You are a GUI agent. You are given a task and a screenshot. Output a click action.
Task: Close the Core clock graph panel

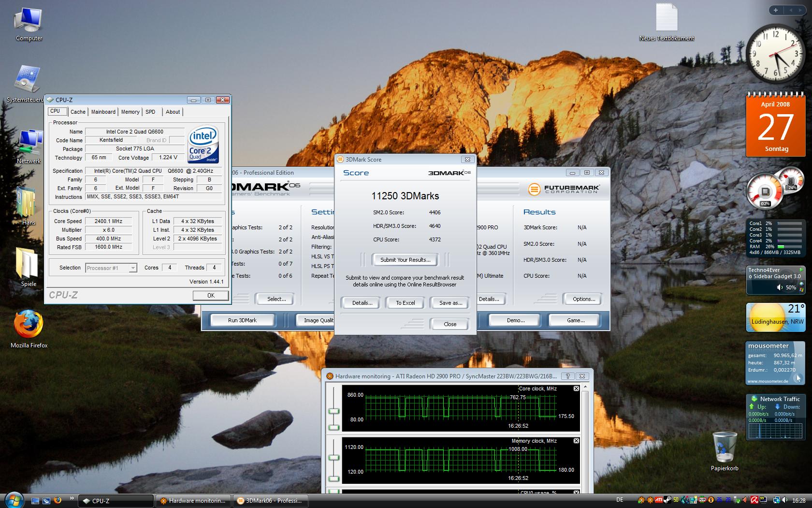576,388
